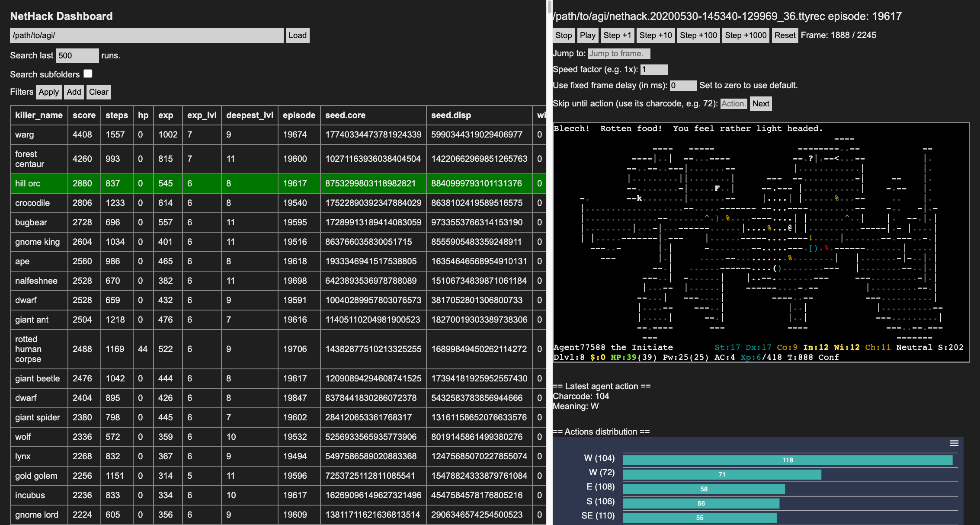Select the wolf row
The image size is (980, 525).
(x=278, y=437)
